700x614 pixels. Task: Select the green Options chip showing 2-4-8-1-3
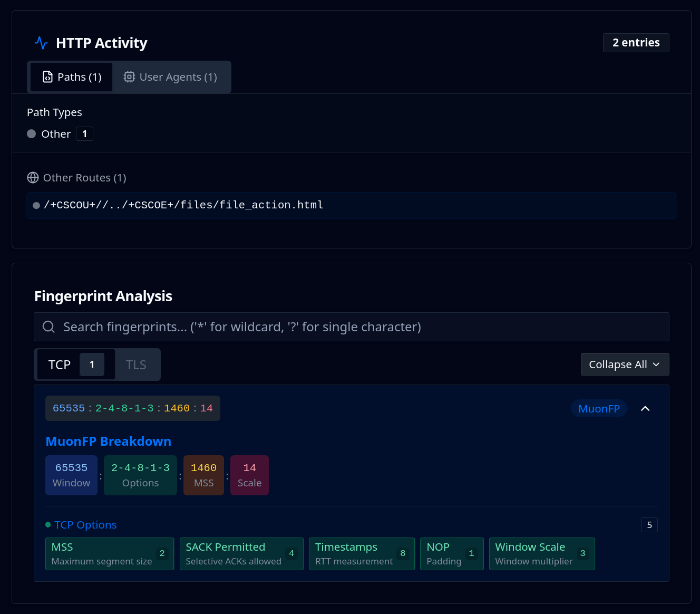[140, 475]
